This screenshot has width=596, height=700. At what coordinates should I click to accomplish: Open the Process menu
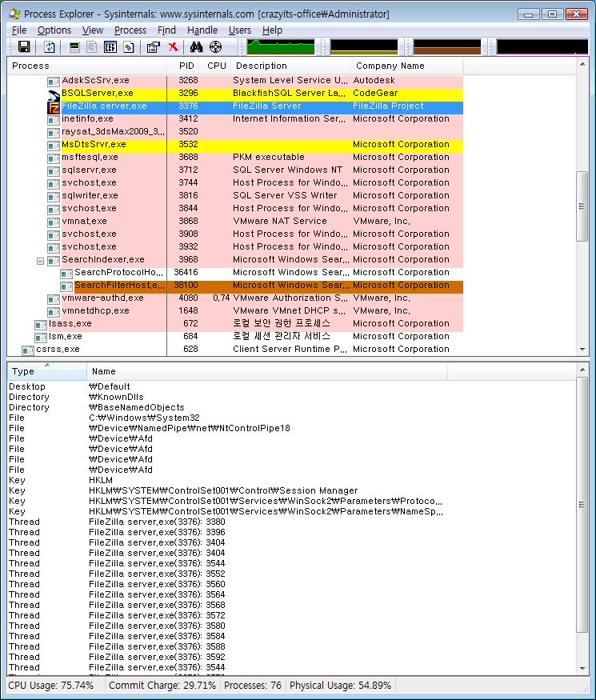tap(130, 30)
